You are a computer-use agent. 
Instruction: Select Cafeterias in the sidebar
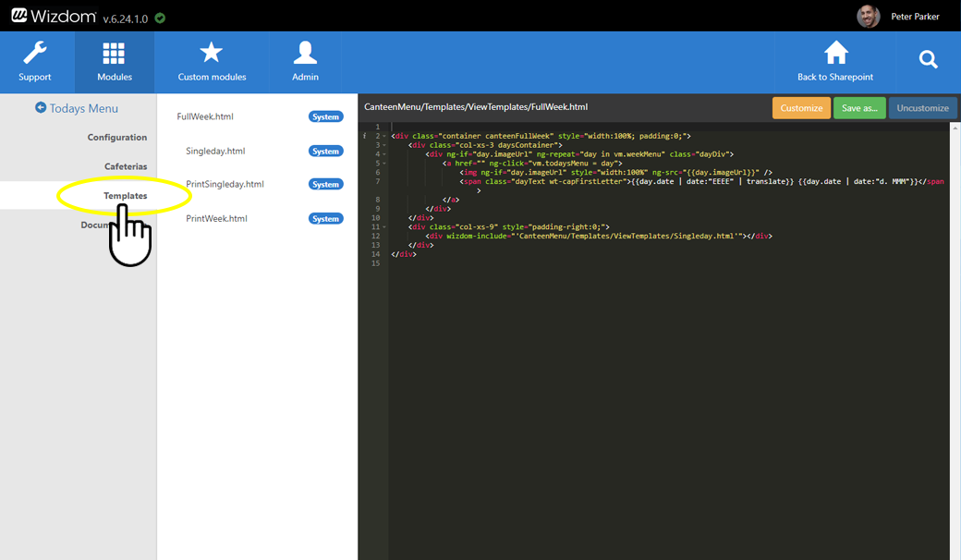(126, 166)
